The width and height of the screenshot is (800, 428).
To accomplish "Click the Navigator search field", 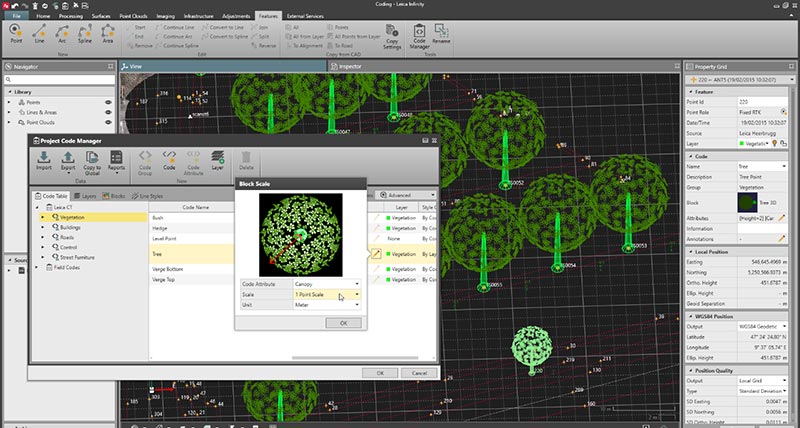I will 60,80.
